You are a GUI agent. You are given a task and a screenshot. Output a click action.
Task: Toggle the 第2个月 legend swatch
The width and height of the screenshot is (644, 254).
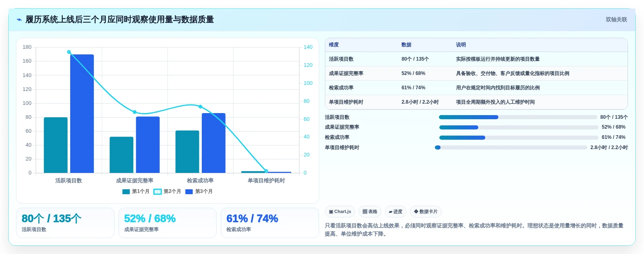(x=158, y=192)
